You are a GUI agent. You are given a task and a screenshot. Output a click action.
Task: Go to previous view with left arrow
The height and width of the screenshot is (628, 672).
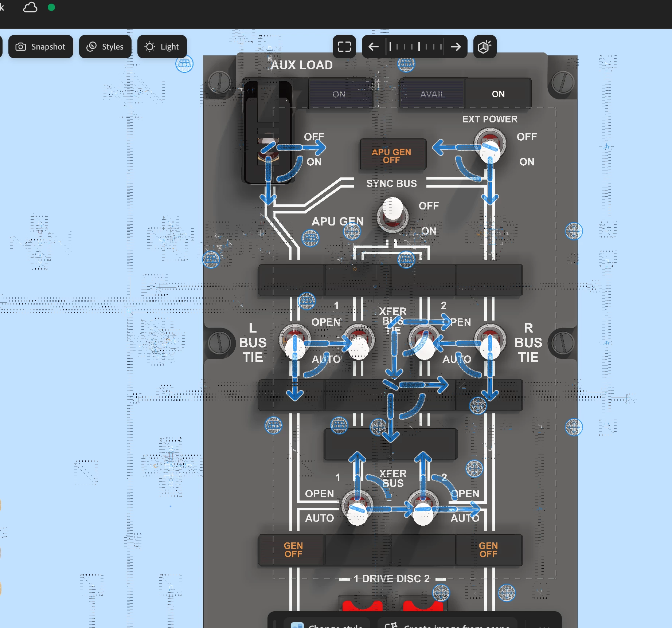(374, 47)
